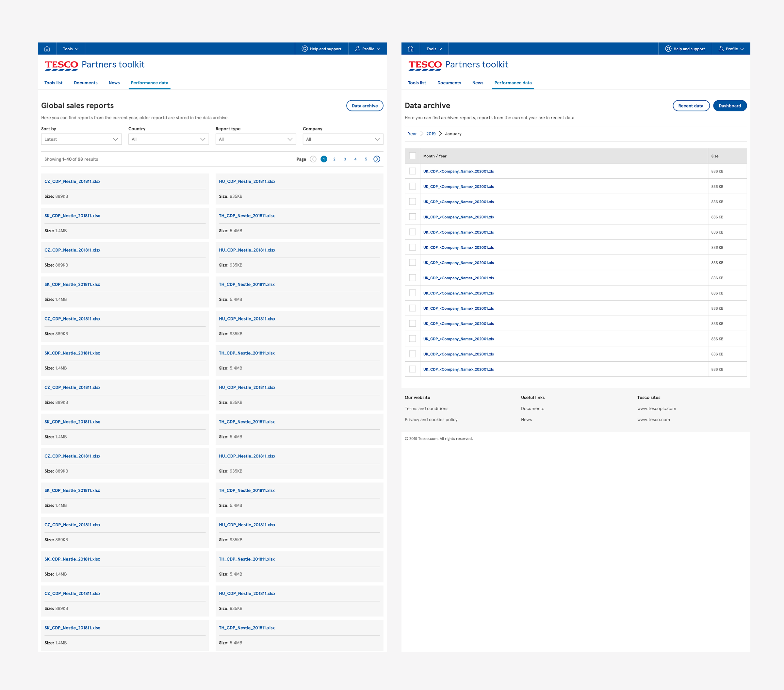
Task: Open the Country filter dropdown
Action: (x=168, y=139)
